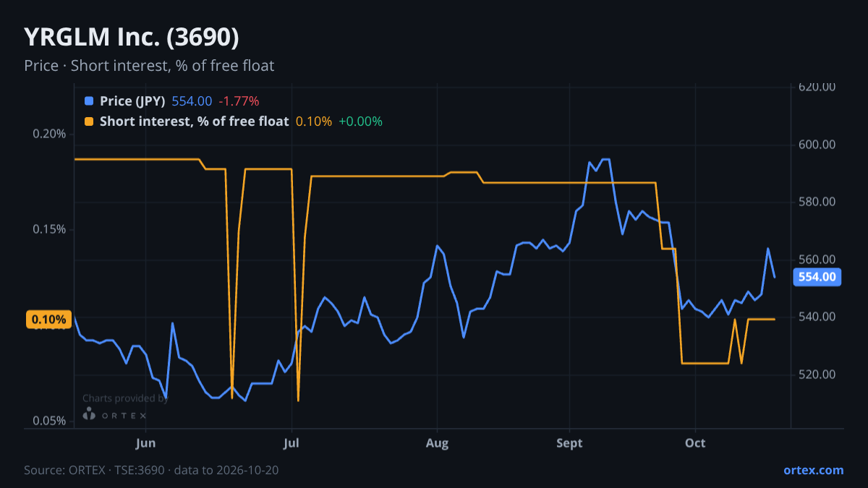
Task: Click the 0.10% short interest value in the legend
Action: coord(314,121)
